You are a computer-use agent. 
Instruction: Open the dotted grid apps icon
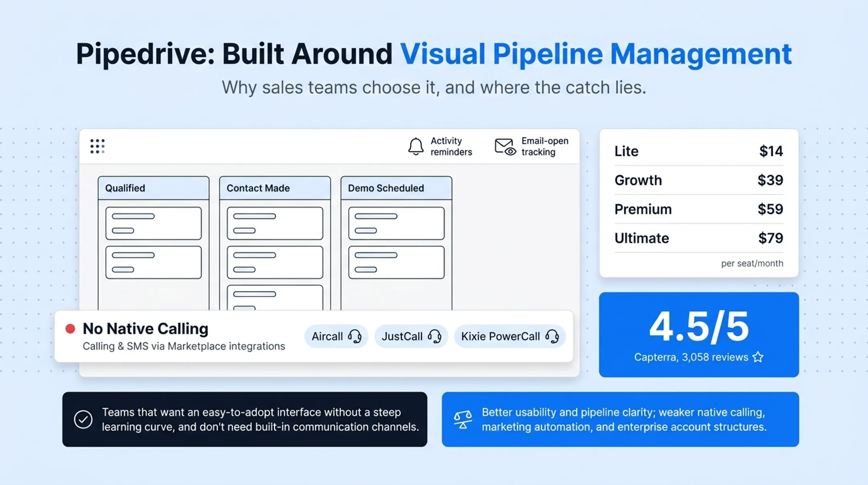pos(98,146)
